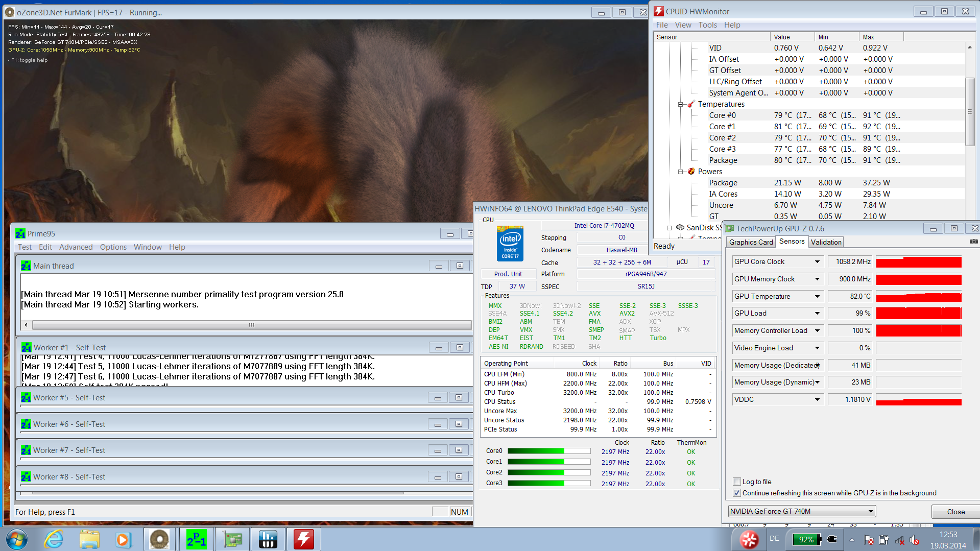Open the DE language indicator in the taskbar
Viewport: 980px width, 551px height.
click(x=774, y=539)
